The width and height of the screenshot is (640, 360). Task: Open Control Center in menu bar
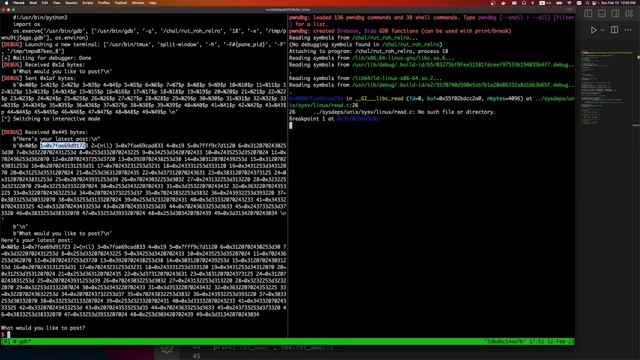[594, 3]
